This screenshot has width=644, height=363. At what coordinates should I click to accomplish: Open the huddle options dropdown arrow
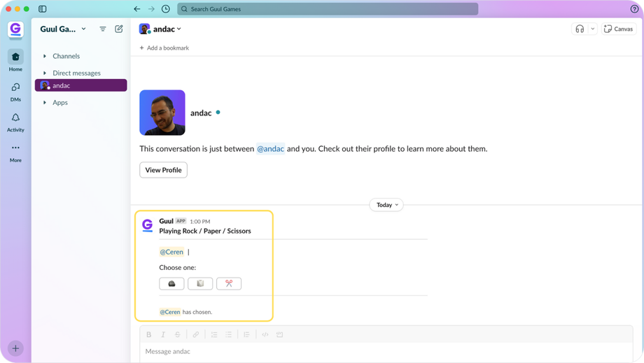click(592, 29)
